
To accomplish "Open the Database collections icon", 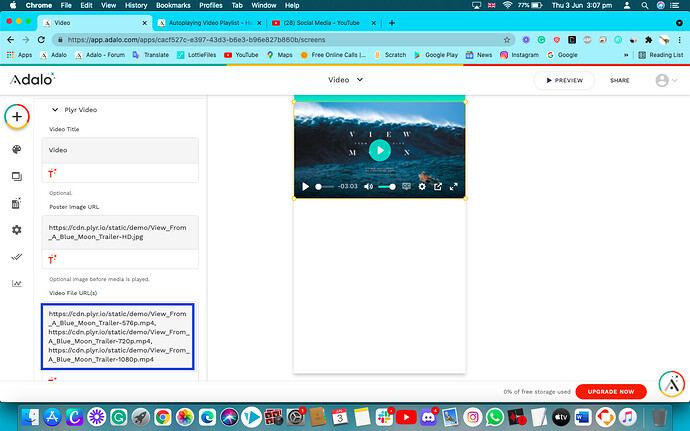I will point(17,203).
